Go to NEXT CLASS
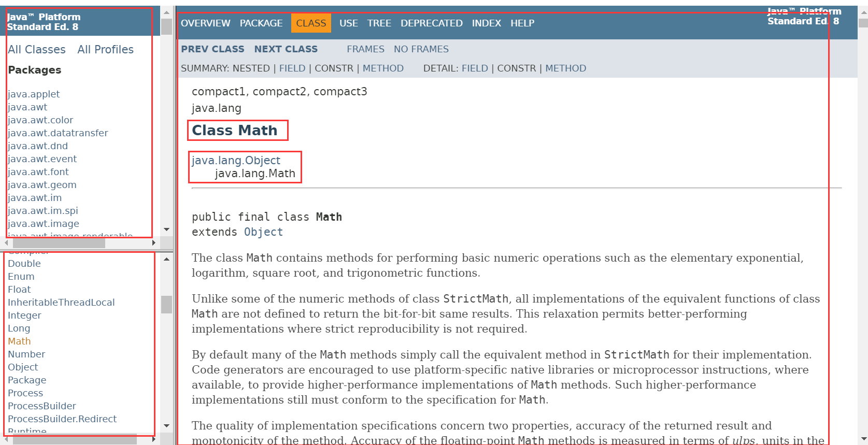This screenshot has width=868, height=445. 286,49
